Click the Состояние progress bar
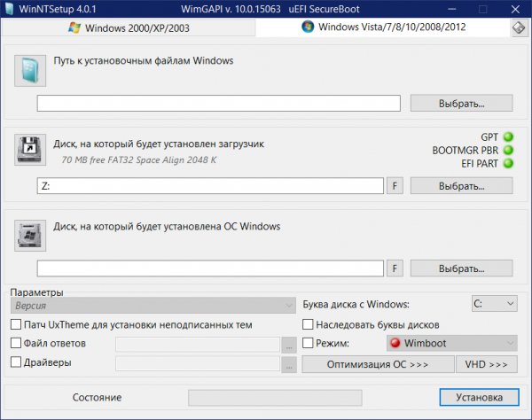532x420 pixels. pyautogui.click(x=275, y=398)
